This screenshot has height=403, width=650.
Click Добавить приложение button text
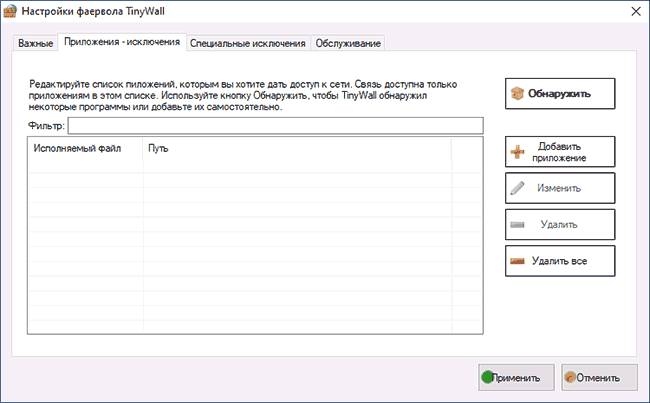point(559,152)
